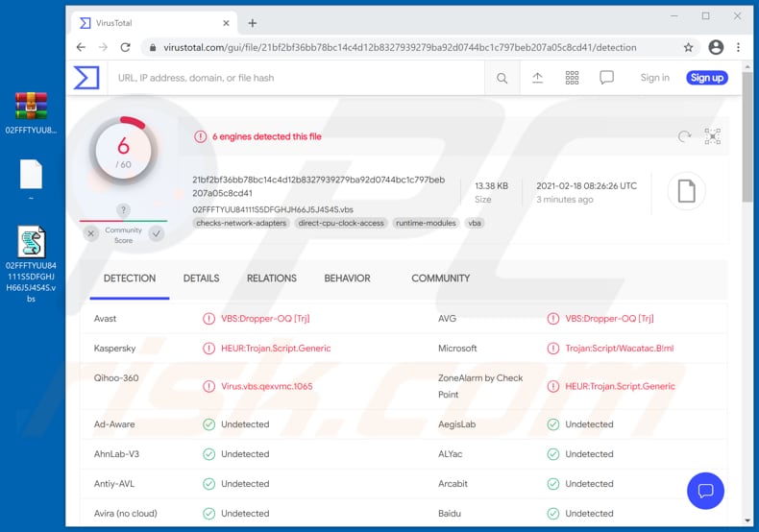The height and width of the screenshot is (532, 759).
Task: Click the vba tag
Action: 475,223
